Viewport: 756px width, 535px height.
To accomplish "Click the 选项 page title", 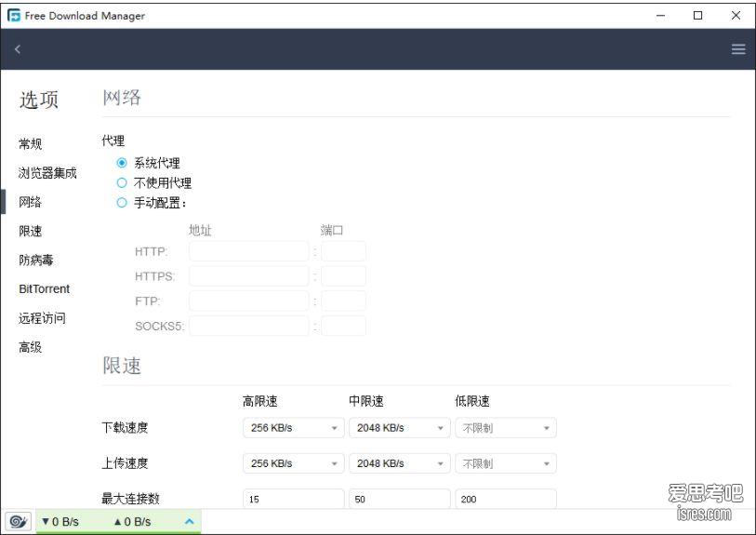I will [x=39, y=100].
